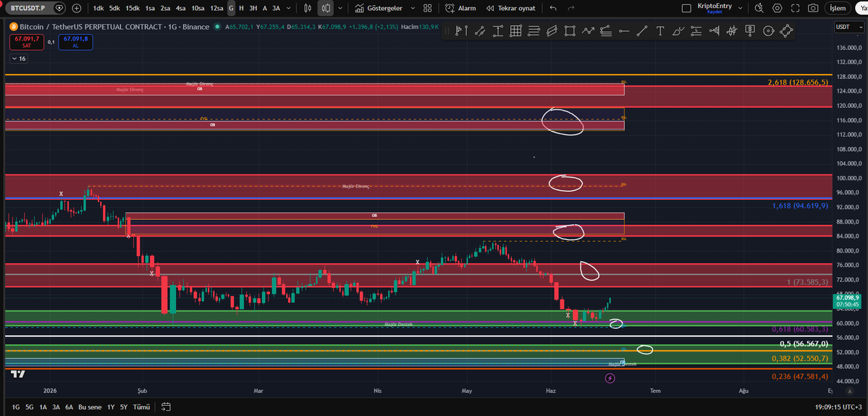Select the flag-and-pin drawing tool
The image size is (868, 416).
(462, 31)
